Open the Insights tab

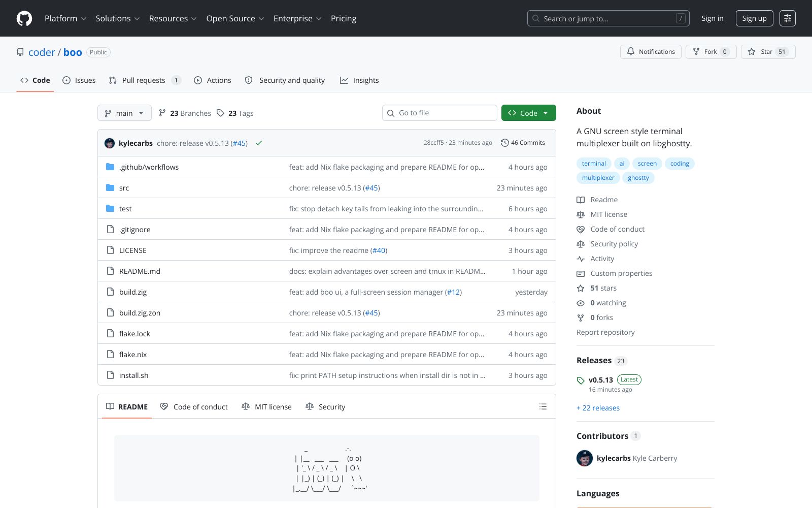359,80
